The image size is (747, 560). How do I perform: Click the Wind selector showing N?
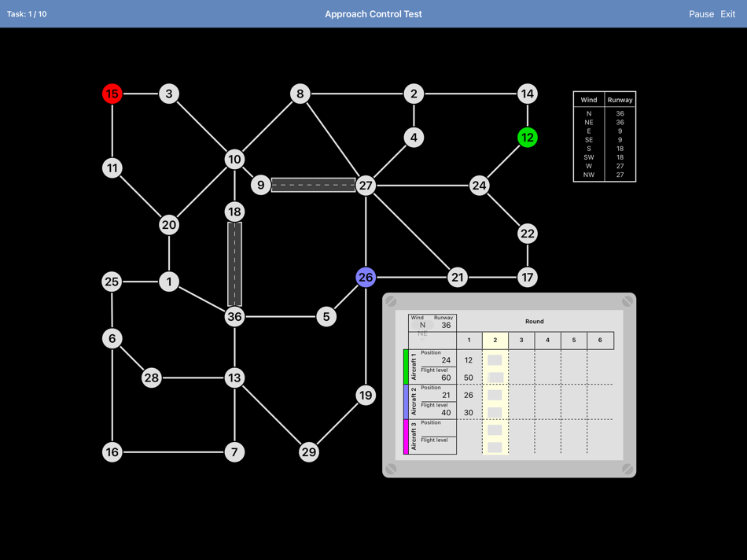(x=422, y=325)
